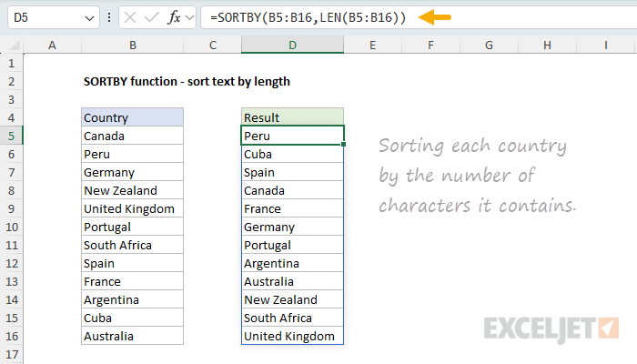This screenshot has height=364, width=637.
Task: Select row 1 header
Action: point(11,63)
